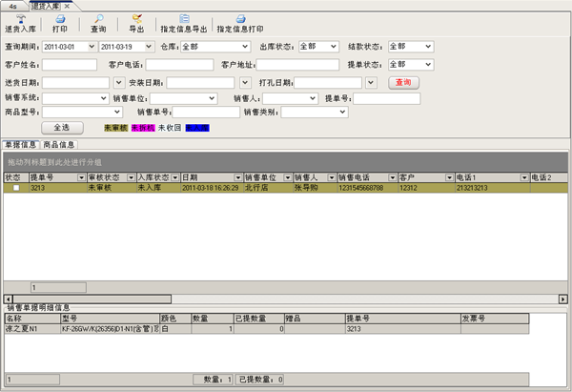This screenshot has height=392, width=572.
Task: Switch to the 4s tab
Action: point(12,6)
